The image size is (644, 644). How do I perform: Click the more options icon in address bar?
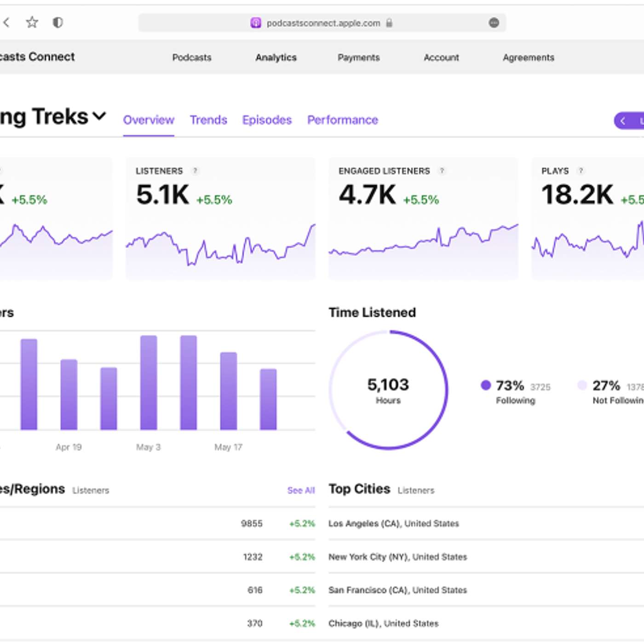[494, 23]
